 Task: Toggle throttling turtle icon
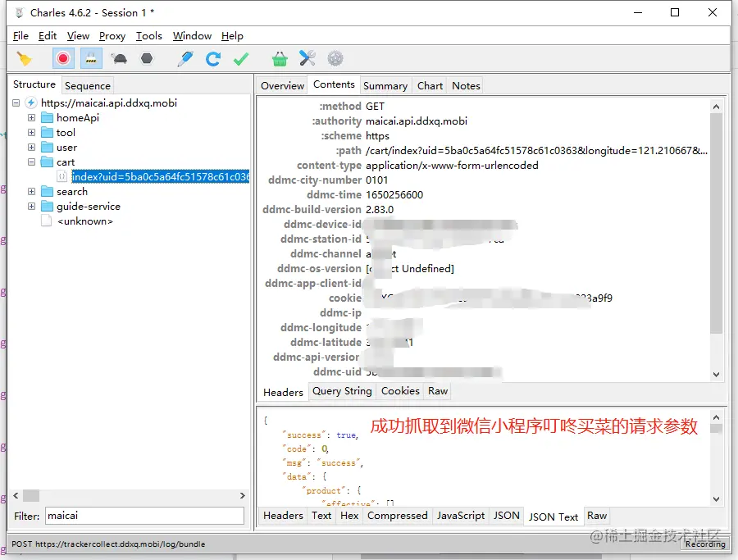[119, 59]
